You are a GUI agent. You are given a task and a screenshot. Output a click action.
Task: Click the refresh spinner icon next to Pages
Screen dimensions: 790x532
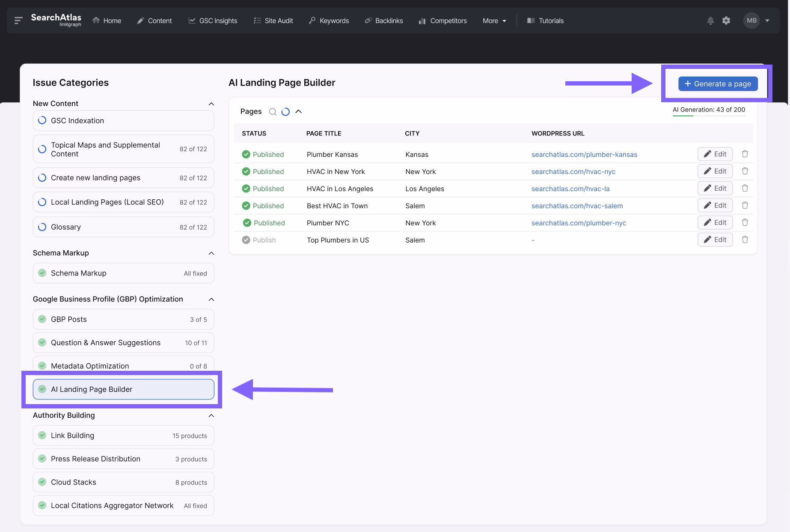(x=285, y=112)
